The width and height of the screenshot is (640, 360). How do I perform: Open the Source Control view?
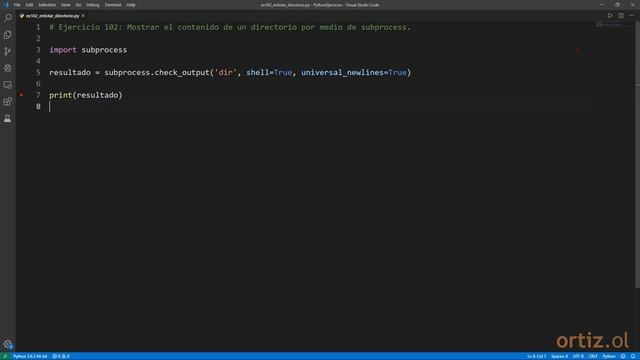pyautogui.click(x=8, y=51)
